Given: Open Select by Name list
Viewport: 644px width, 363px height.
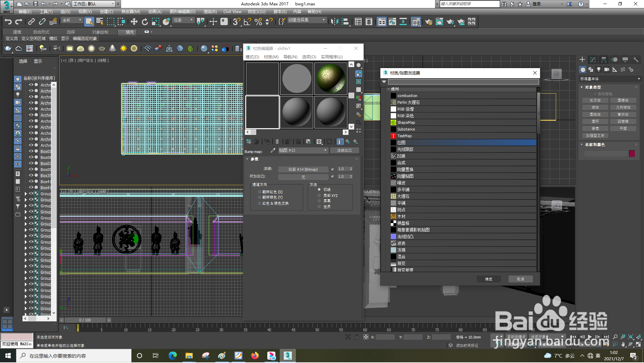Looking at the screenshot, I should click(100, 22).
